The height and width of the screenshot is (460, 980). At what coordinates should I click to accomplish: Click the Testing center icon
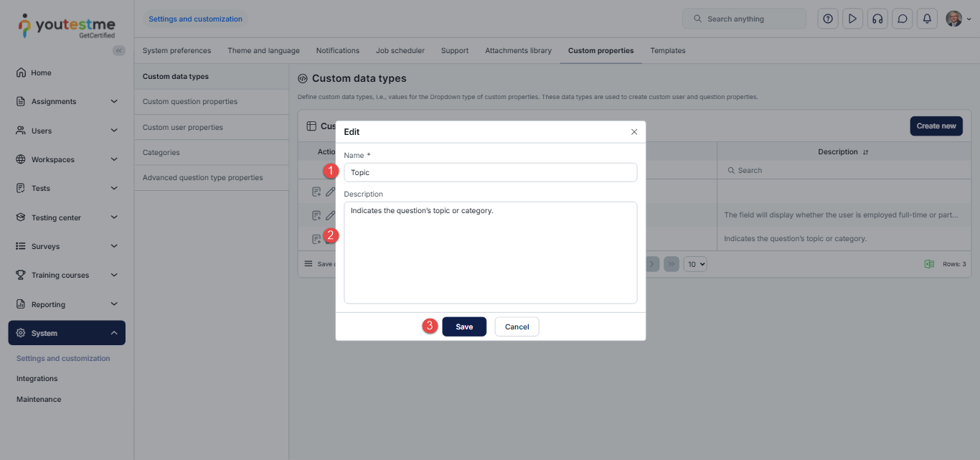pyautogui.click(x=21, y=217)
